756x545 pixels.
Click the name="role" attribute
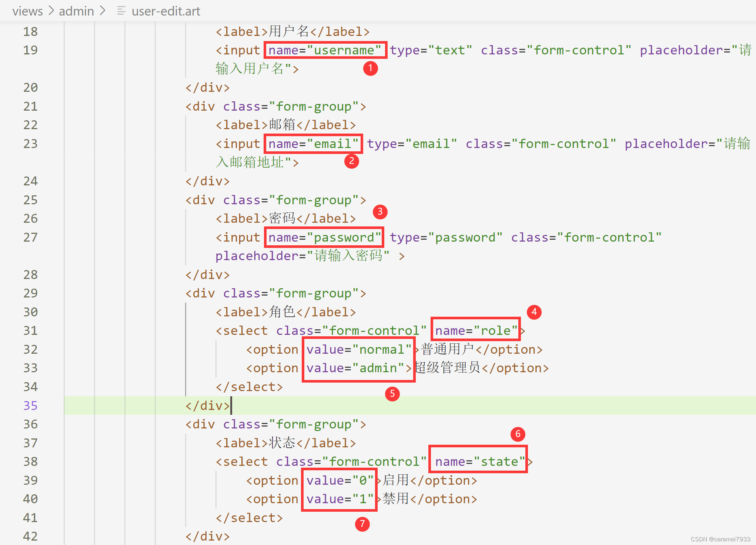pos(476,331)
